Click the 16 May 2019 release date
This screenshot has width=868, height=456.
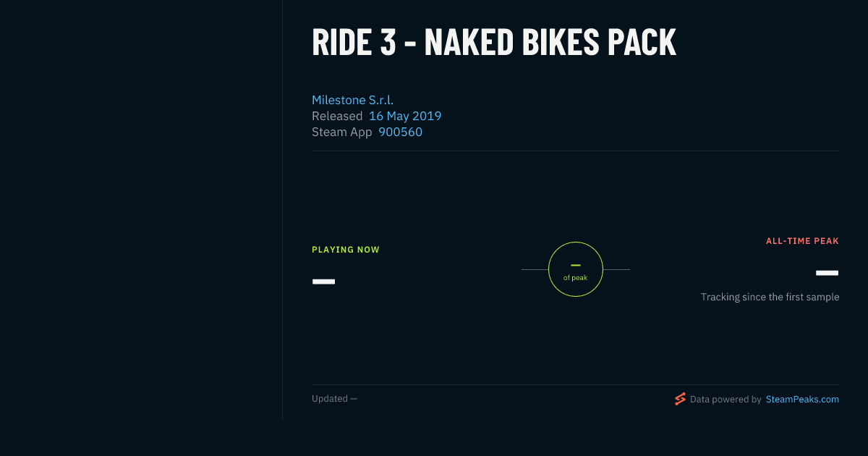click(x=405, y=116)
